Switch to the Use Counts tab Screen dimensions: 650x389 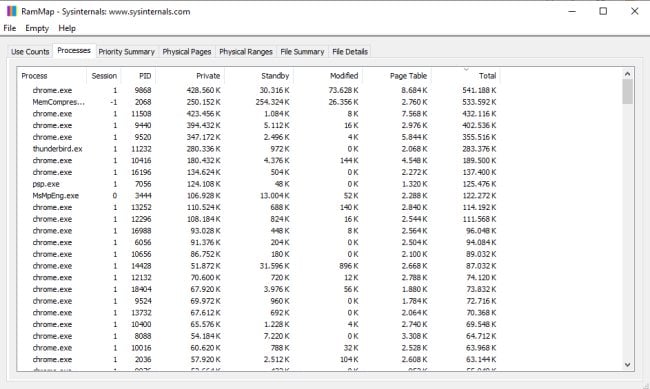(x=30, y=52)
